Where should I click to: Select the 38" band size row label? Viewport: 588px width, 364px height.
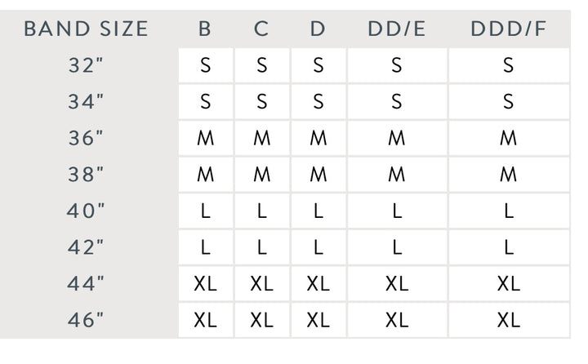(87, 175)
